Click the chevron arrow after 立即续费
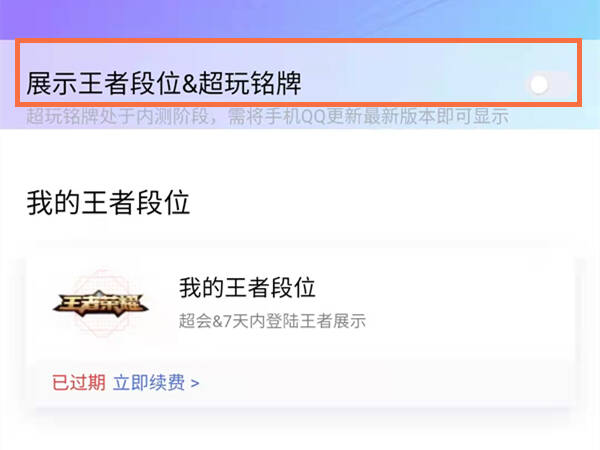The image size is (600, 450). click(195, 383)
